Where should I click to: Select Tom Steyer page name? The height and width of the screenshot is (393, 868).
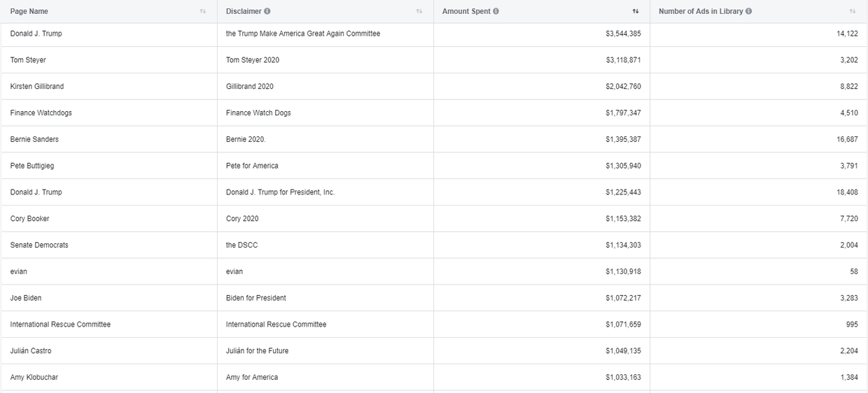(28, 60)
